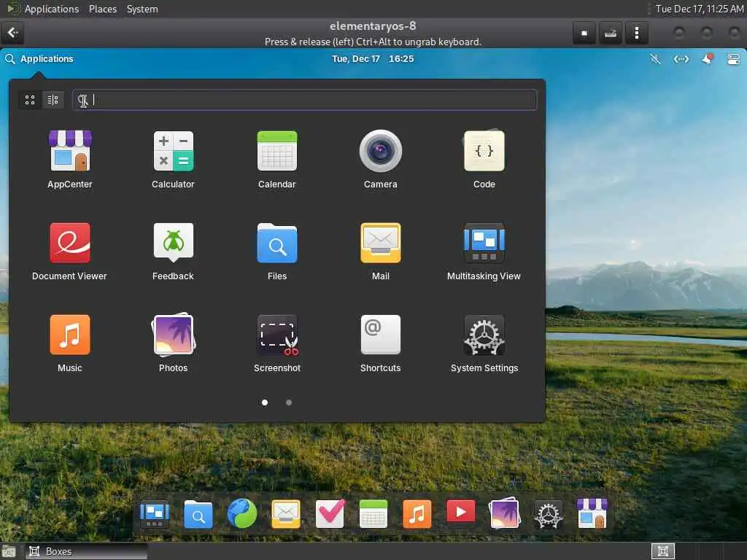747x560 pixels.
Task: Open Boxes keyboard shortcuts button
Action: pos(611,33)
